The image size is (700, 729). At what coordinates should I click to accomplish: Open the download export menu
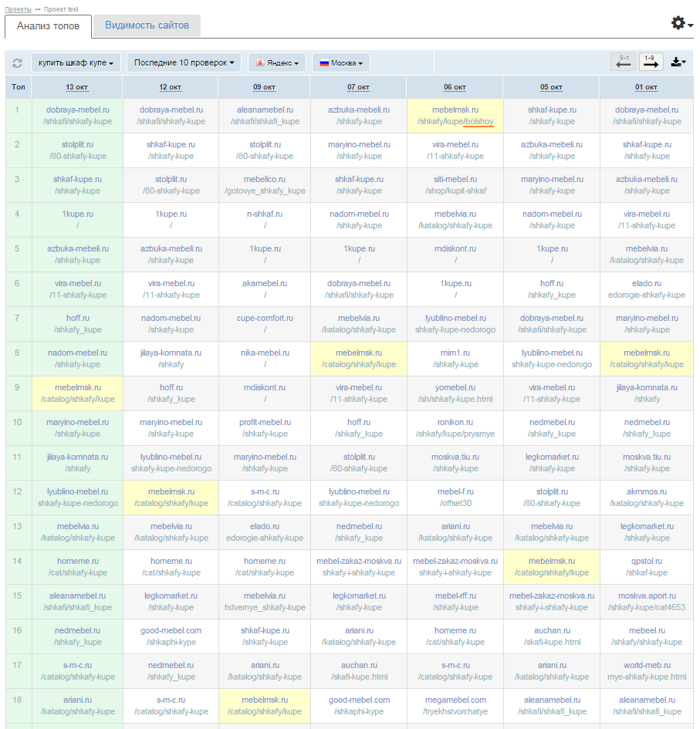click(678, 62)
